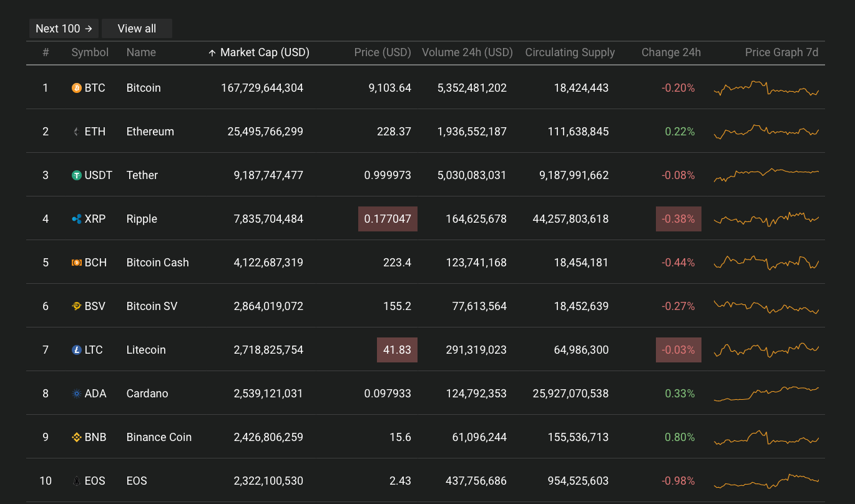Open the Bitcoin name link
The image size is (855, 504).
(144, 88)
